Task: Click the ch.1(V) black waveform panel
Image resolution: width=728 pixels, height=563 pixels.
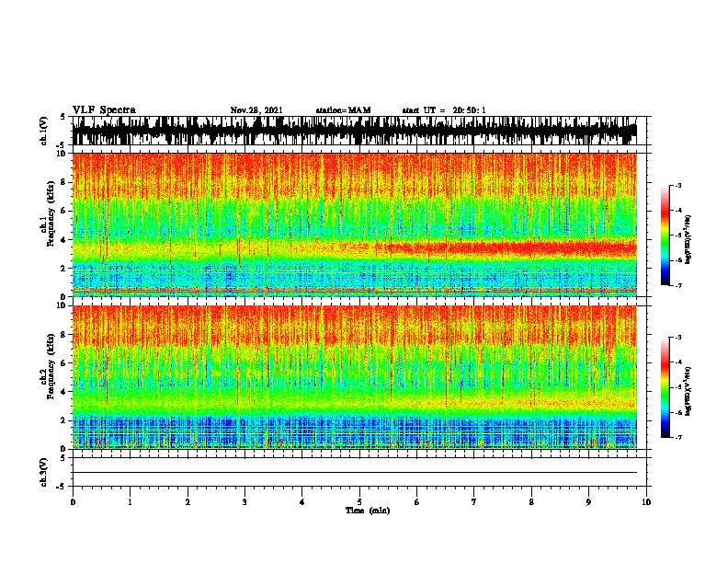Action: coord(354,131)
